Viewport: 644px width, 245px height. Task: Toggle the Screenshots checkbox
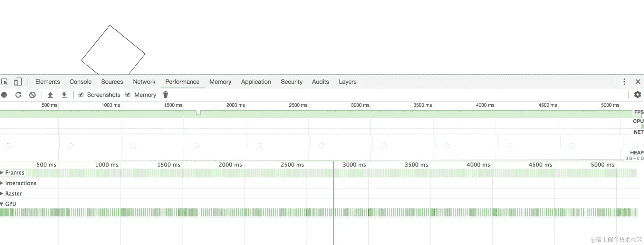pos(81,95)
